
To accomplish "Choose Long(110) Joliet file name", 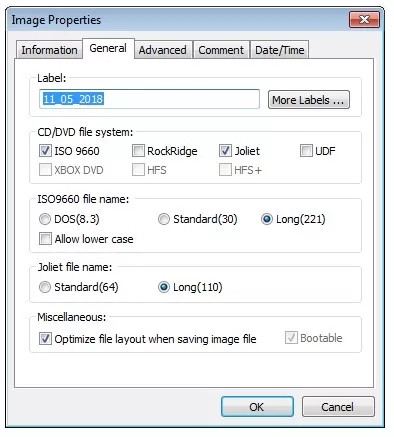I will tap(164, 287).
